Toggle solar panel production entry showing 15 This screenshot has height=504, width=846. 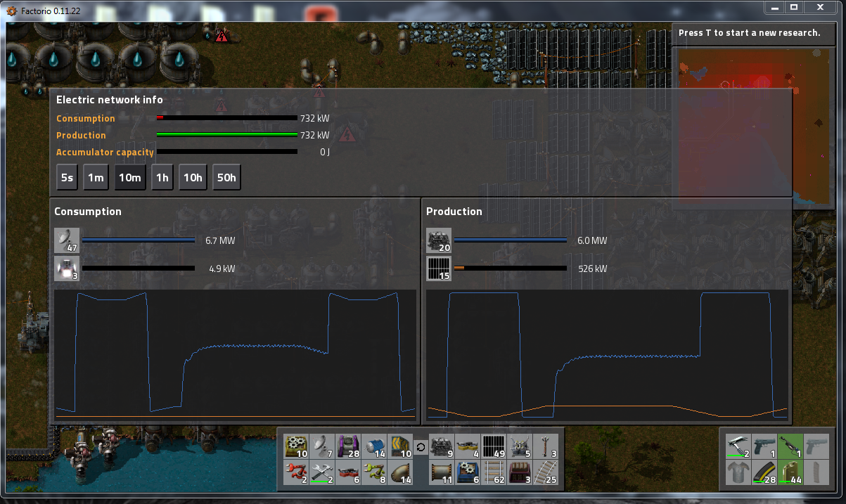(x=439, y=269)
